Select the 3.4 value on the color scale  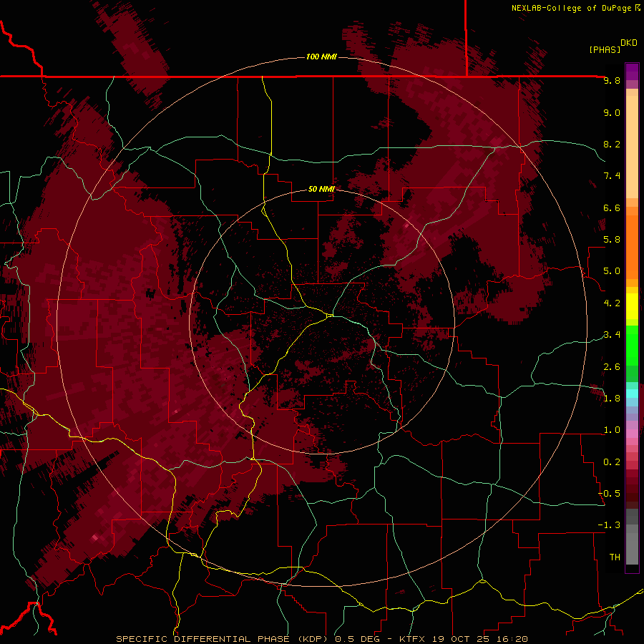click(612, 335)
